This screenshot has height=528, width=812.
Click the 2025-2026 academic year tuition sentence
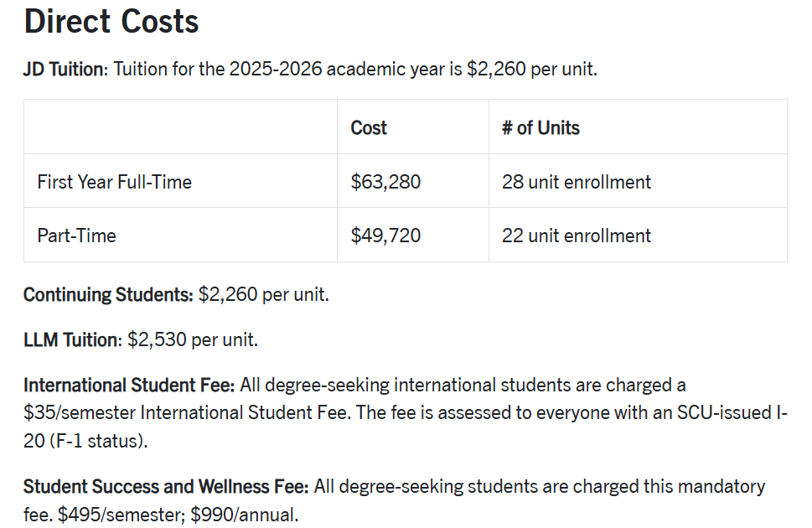(x=355, y=69)
